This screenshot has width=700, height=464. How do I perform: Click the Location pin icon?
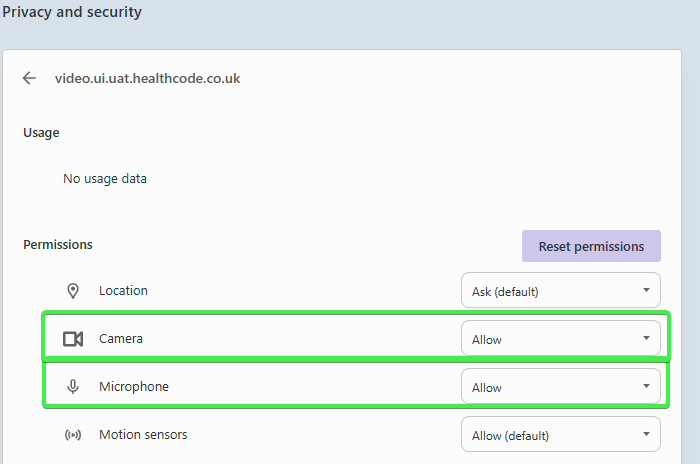coord(72,291)
